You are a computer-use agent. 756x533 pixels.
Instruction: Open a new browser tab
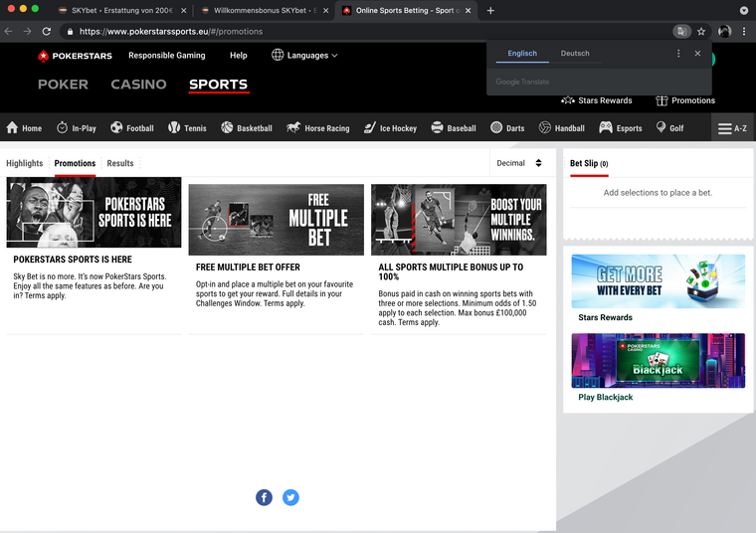(x=490, y=10)
